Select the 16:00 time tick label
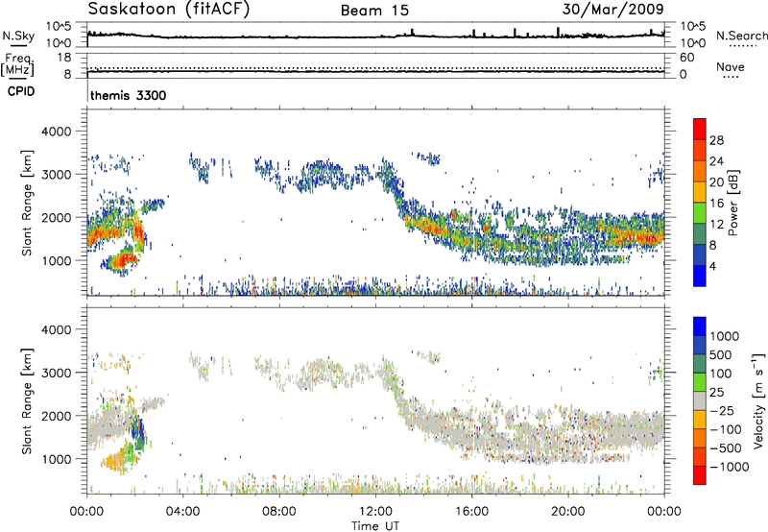The image size is (768, 532). tap(471, 512)
